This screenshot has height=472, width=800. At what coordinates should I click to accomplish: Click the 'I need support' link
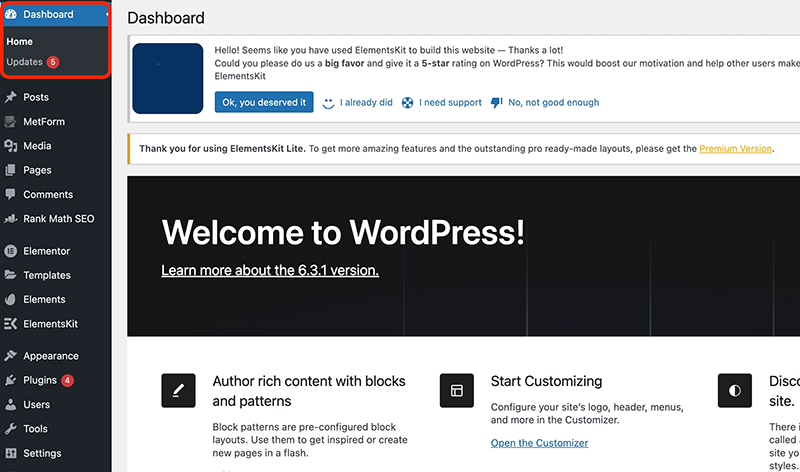coord(450,103)
